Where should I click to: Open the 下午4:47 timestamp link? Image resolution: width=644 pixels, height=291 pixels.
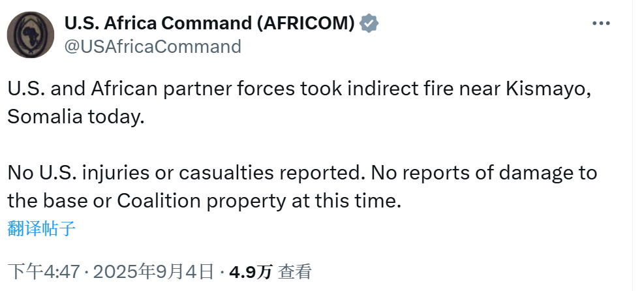point(44,271)
